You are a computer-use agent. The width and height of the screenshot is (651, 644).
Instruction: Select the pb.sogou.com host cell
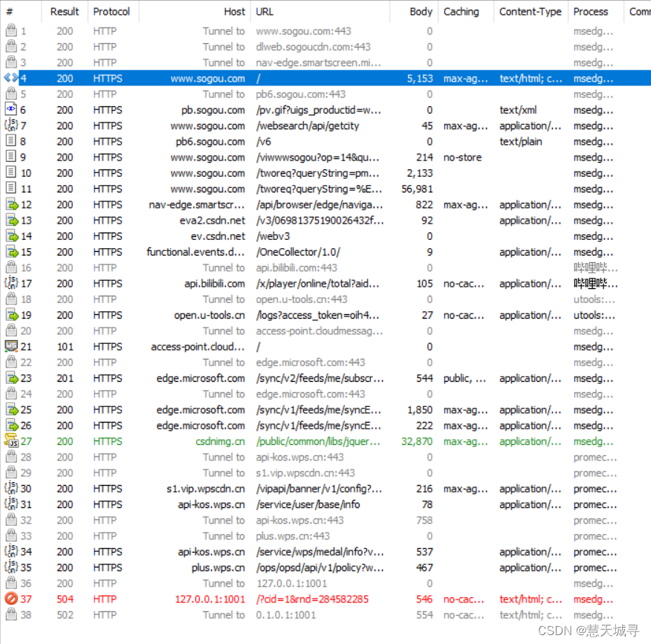click(x=213, y=110)
